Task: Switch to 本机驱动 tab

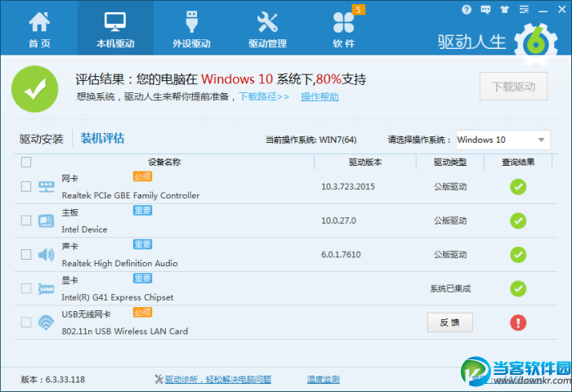Action: (115, 28)
